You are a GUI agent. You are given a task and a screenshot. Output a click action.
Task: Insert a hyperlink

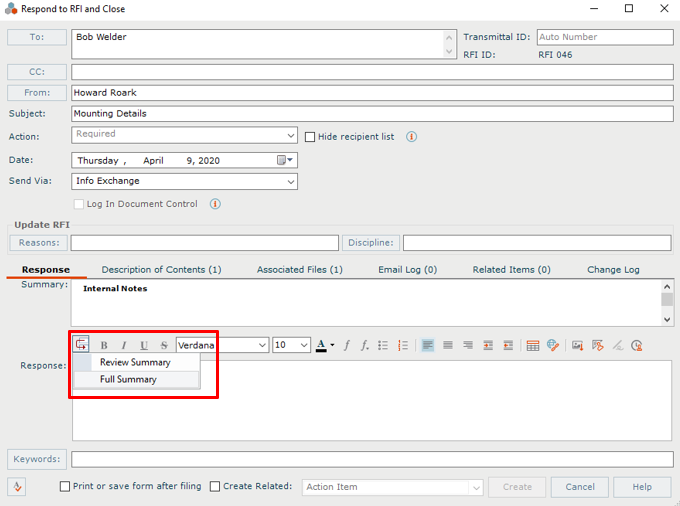tap(553, 345)
